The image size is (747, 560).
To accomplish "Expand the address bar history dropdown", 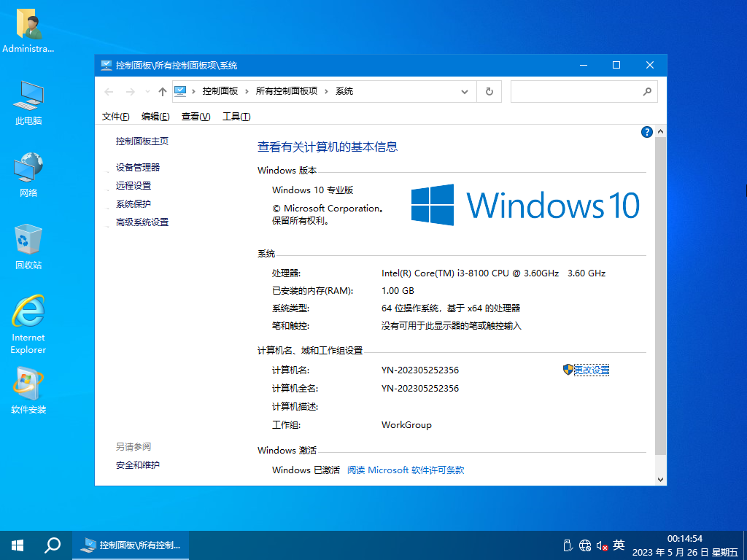I will [x=465, y=92].
